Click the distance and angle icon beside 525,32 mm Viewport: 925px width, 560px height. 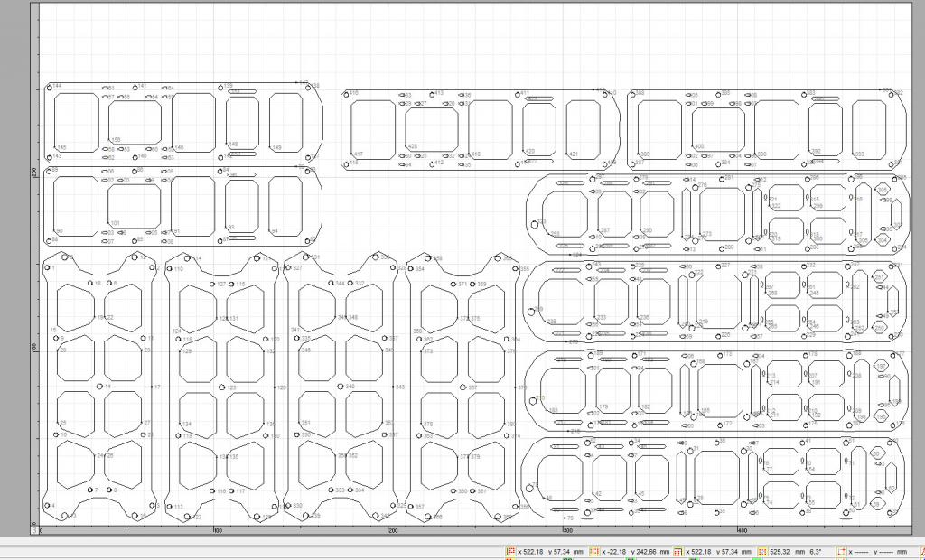coord(762,551)
